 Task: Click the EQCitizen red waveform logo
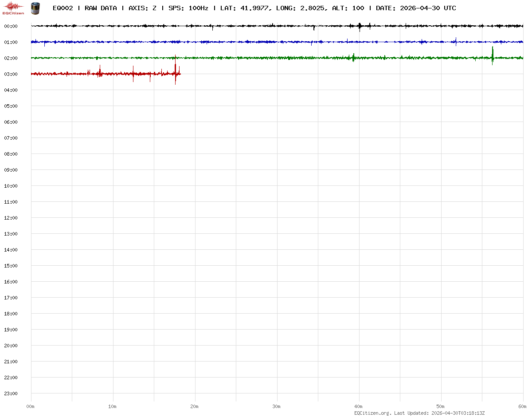tap(13, 8)
